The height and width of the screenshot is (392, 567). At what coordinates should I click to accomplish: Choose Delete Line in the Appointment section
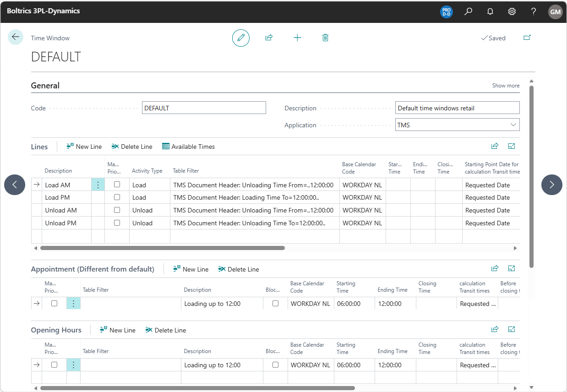239,269
